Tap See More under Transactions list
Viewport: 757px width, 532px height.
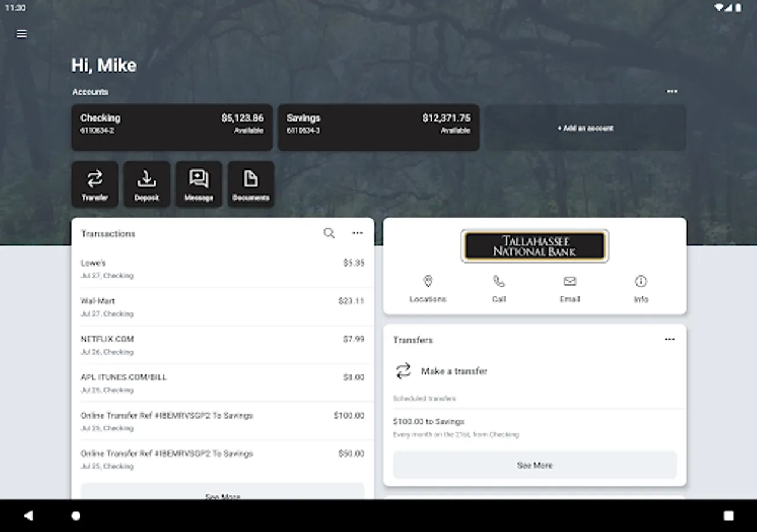pyautogui.click(x=222, y=492)
